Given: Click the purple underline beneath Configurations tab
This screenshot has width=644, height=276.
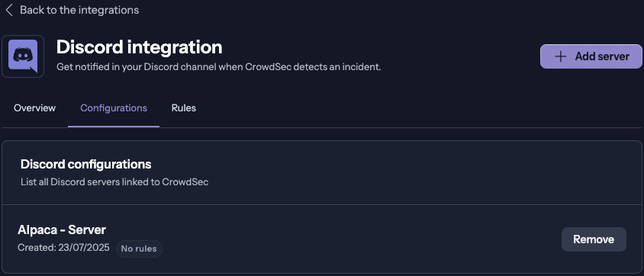Looking at the screenshot, I should tap(114, 127).
